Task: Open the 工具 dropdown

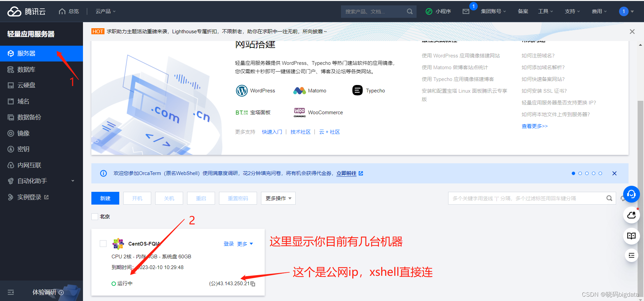Action: [x=546, y=11]
